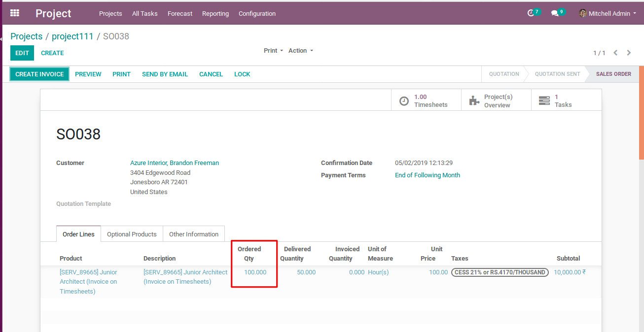Click Mitchell Admin avatar picture

[583, 13]
